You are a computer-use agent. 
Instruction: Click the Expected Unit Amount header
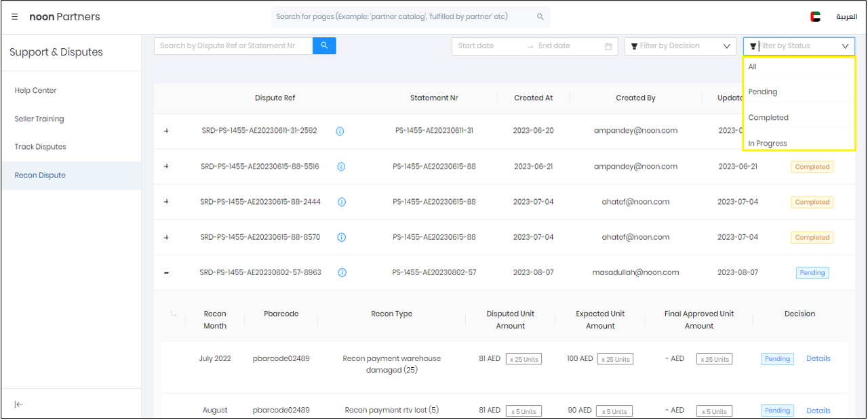coord(600,320)
